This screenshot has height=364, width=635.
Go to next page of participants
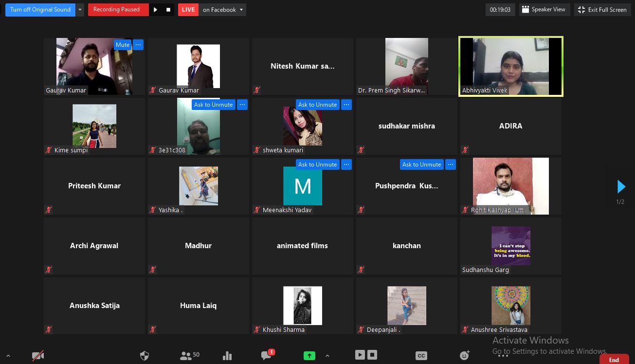point(621,186)
